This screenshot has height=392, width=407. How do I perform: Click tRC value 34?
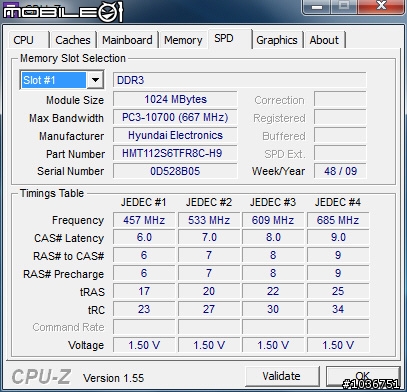pos(338,309)
